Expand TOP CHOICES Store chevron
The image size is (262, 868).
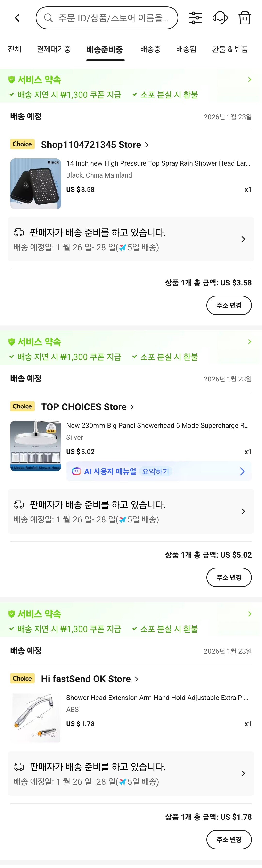[132, 407]
